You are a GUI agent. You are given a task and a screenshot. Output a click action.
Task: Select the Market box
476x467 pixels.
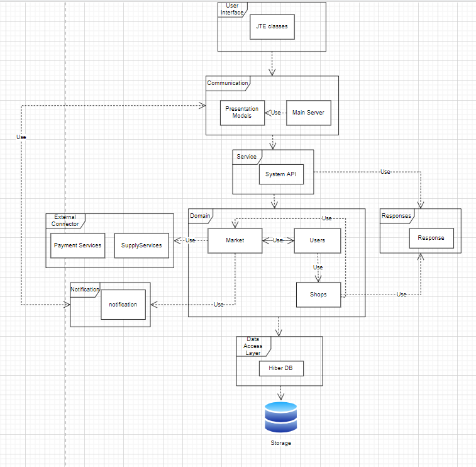coord(235,240)
